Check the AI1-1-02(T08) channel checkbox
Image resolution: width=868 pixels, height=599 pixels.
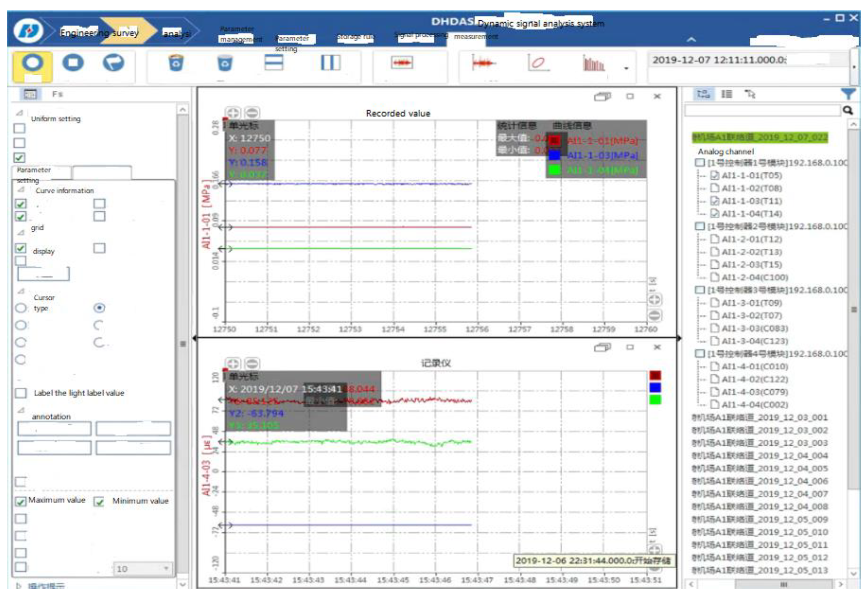pyautogui.click(x=715, y=188)
